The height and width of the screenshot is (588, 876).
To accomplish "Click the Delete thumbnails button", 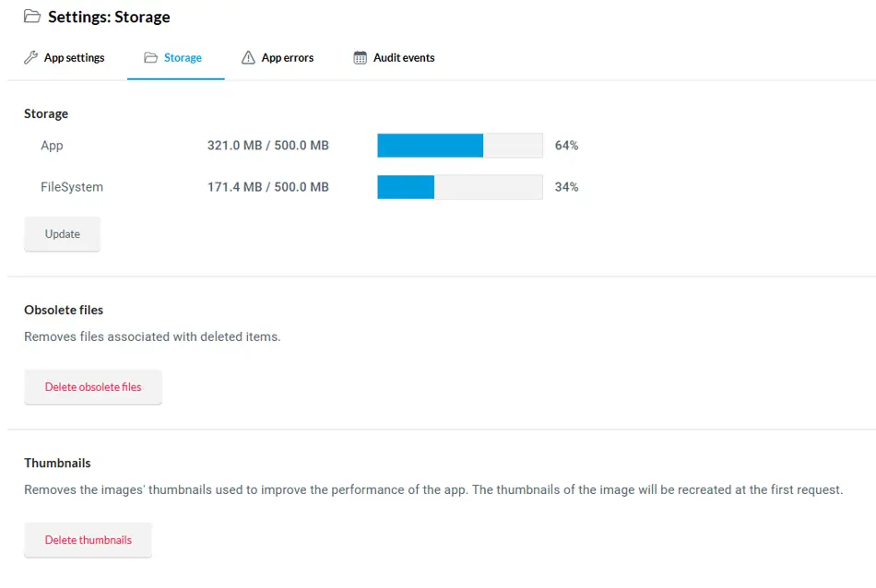I will click(88, 540).
